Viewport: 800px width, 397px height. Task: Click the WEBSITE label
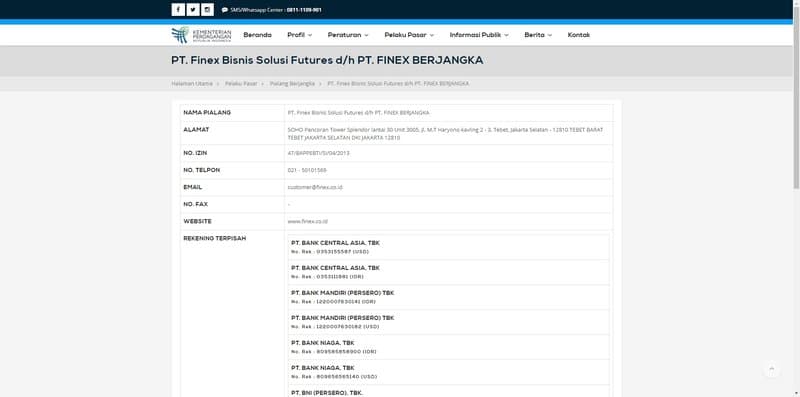(197, 221)
